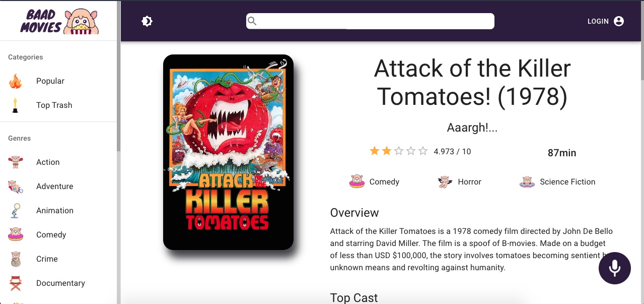Click the Popular flame icon
This screenshot has width=644, height=304.
pos(16,81)
